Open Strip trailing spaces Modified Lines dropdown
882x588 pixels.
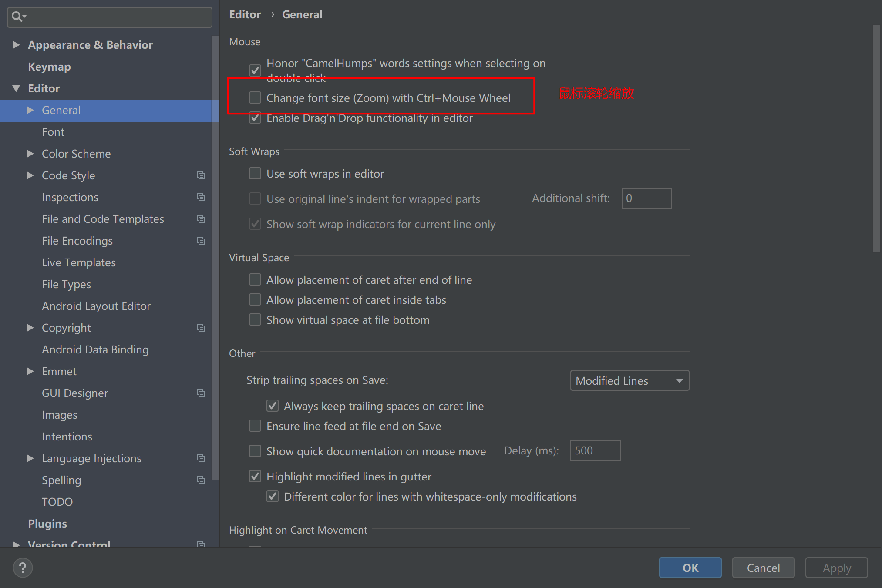[x=629, y=381]
